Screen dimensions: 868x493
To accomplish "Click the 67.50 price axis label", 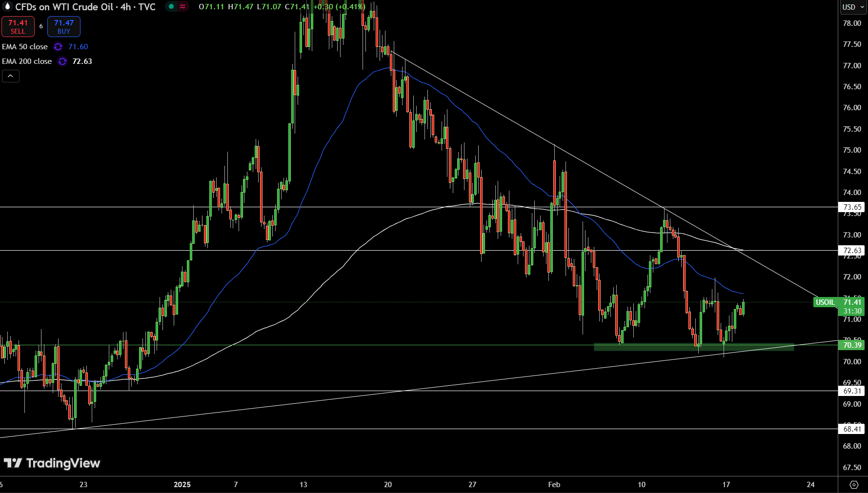I will pyautogui.click(x=852, y=468).
